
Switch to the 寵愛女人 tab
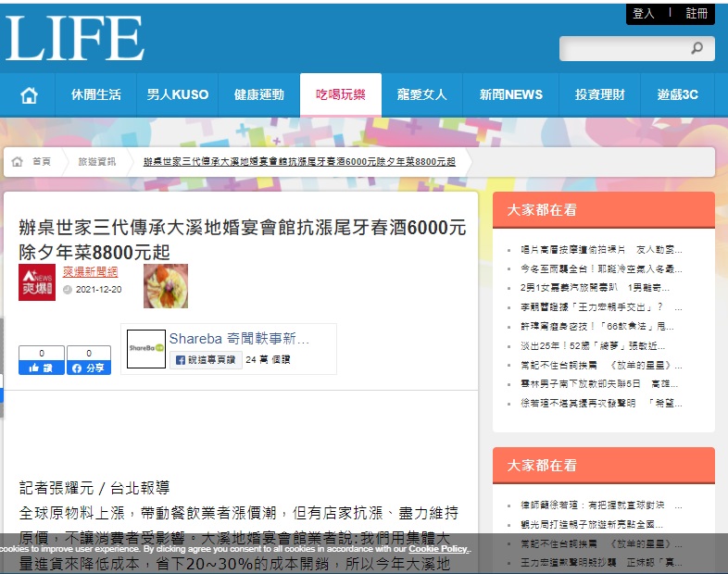[x=421, y=94]
